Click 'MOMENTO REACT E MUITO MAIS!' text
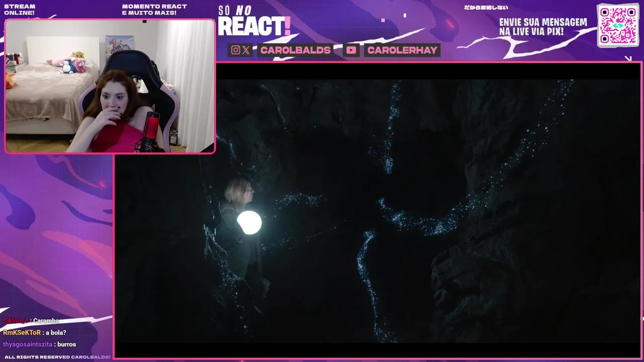 point(154,10)
